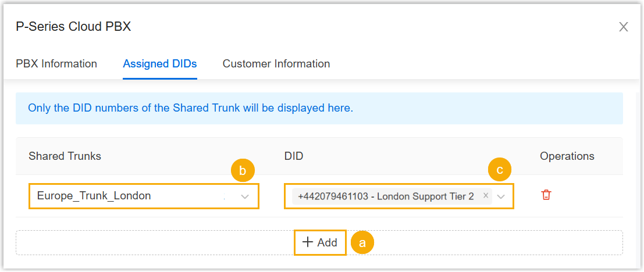Remove the London Support Tier 2 DID tag
Image resolution: width=644 pixels, height=272 pixels.
tap(486, 196)
